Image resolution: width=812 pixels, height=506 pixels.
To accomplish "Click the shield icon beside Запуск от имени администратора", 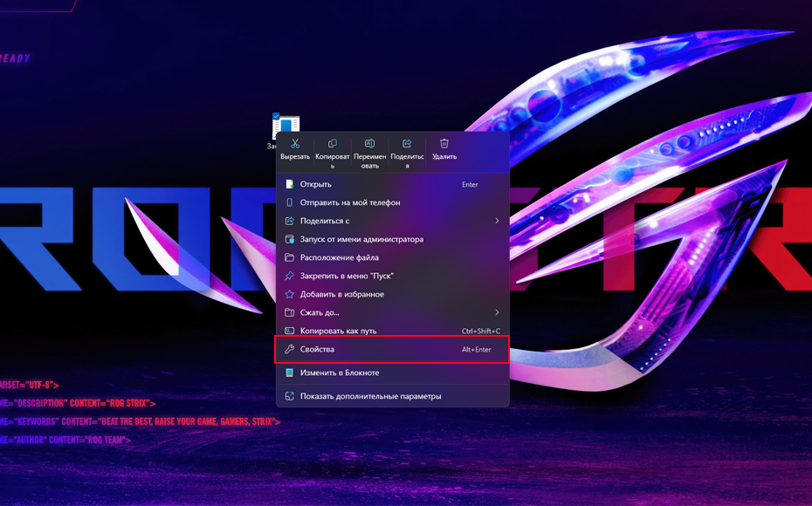I will coord(290,239).
